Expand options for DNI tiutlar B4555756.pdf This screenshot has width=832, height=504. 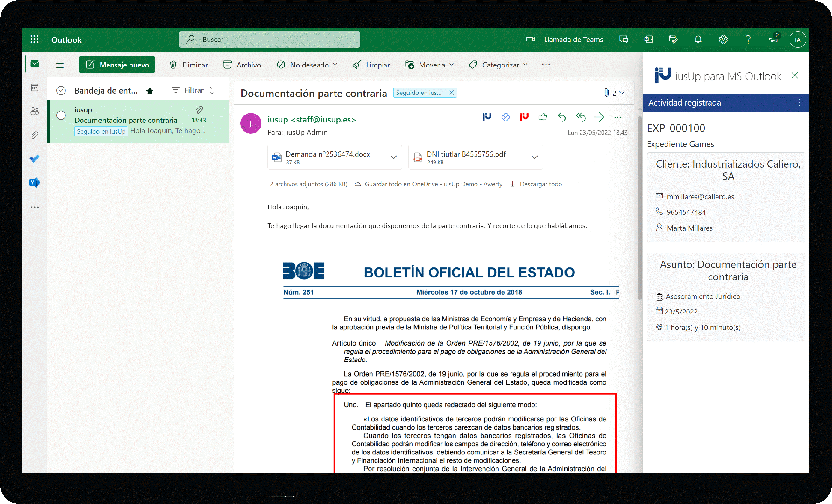[534, 157]
